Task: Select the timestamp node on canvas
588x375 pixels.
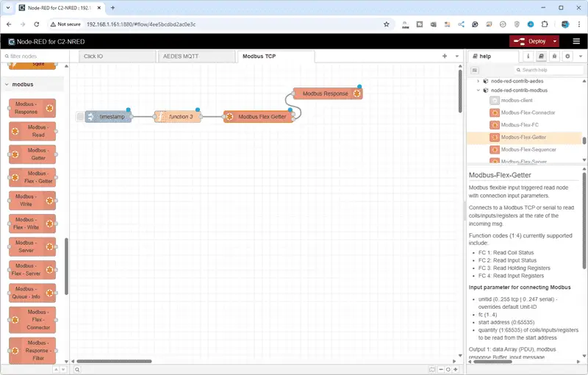Action: point(109,117)
